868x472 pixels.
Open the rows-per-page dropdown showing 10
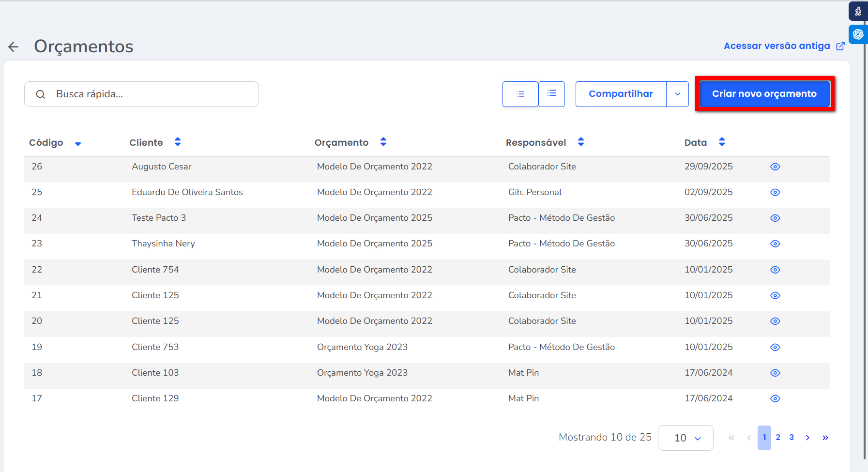point(685,438)
